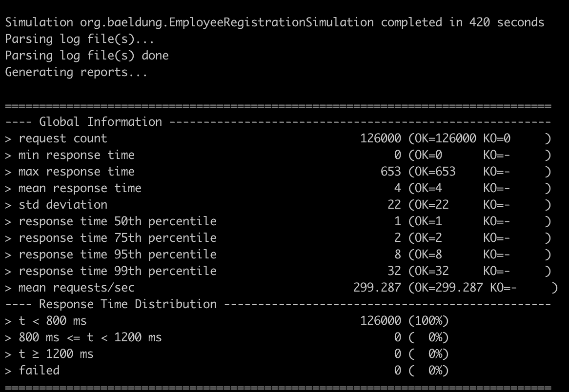The width and height of the screenshot is (569, 392).
Task: Click the "Parsing log file(s) done" line
Action: pyautogui.click(x=87, y=56)
